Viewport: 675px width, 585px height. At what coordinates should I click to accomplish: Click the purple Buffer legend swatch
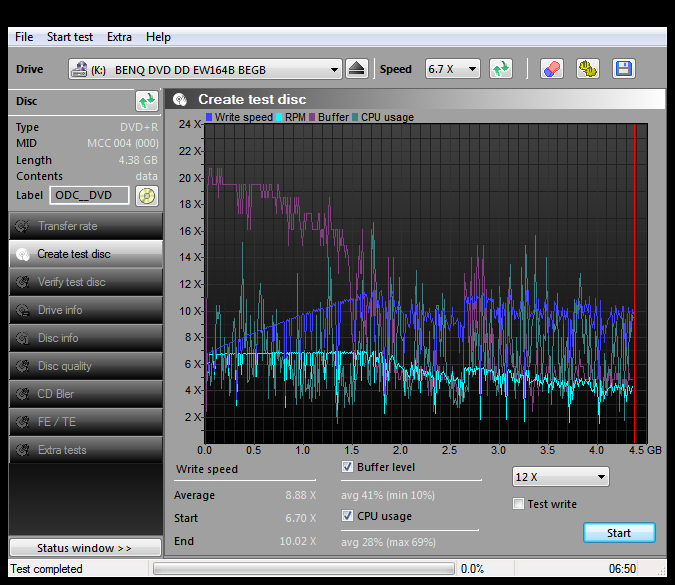312,117
